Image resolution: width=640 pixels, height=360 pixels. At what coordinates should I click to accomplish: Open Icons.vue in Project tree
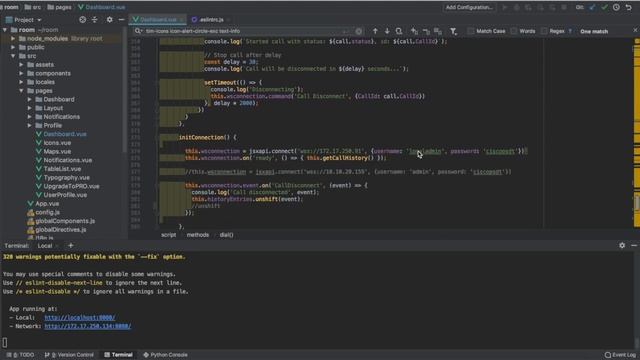(x=57, y=143)
